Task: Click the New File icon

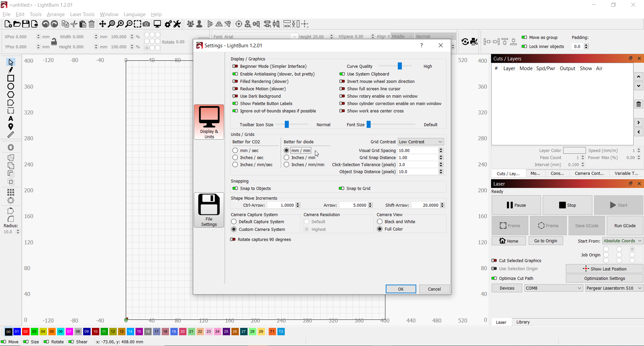Action: point(8,24)
